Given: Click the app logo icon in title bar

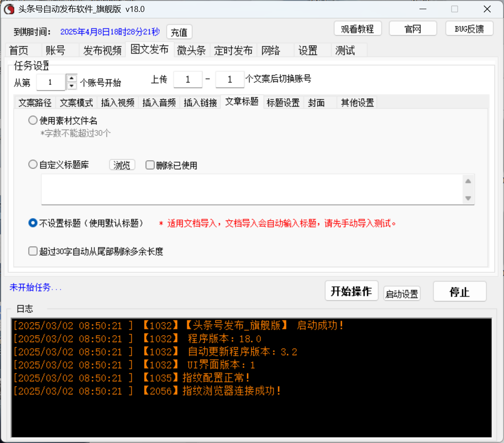Looking at the screenshot, I should pyautogui.click(x=9, y=9).
